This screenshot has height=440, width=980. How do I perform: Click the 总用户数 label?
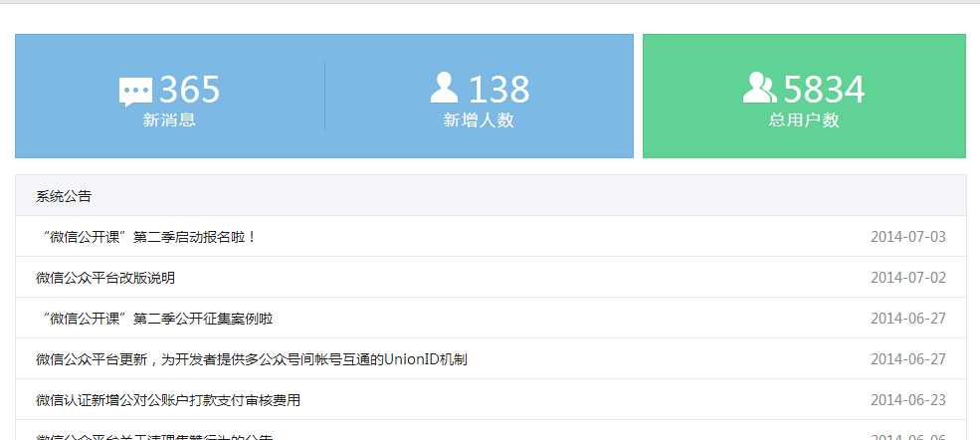[x=804, y=120]
